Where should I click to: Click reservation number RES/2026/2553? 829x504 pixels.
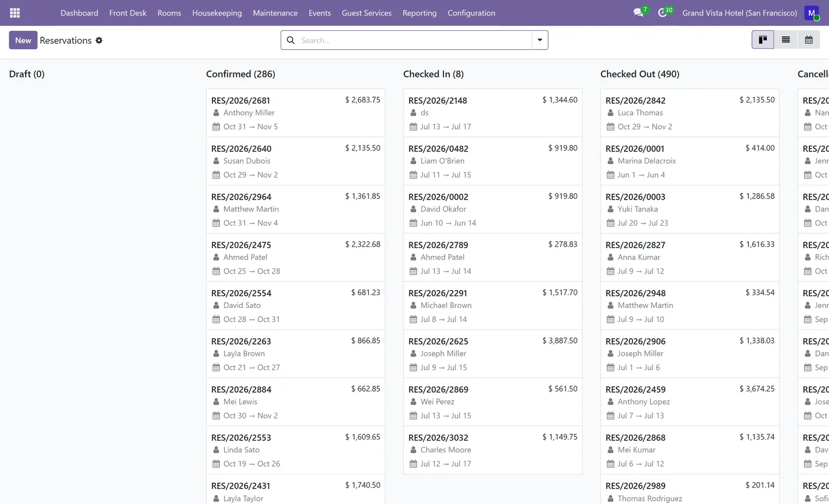[241, 438]
